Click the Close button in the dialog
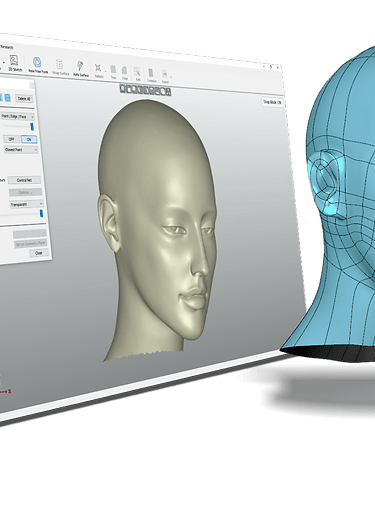This screenshot has height=508, width=375. pyautogui.click(x=39, y=253)
